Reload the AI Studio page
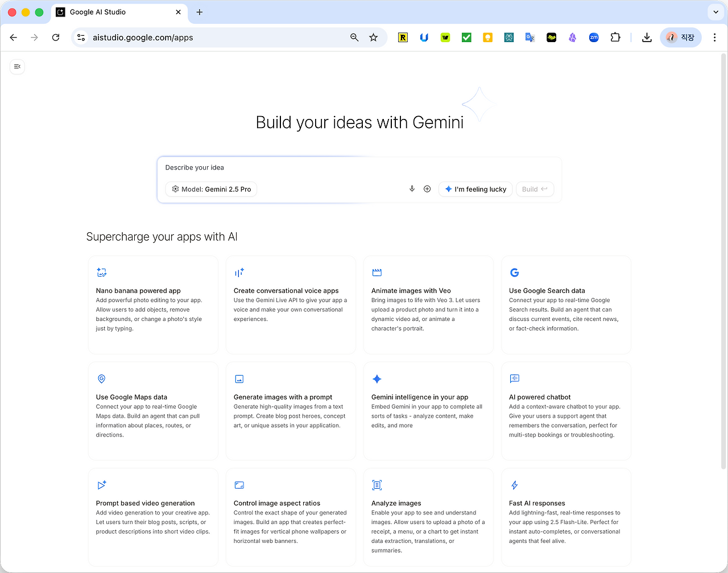 56,38
